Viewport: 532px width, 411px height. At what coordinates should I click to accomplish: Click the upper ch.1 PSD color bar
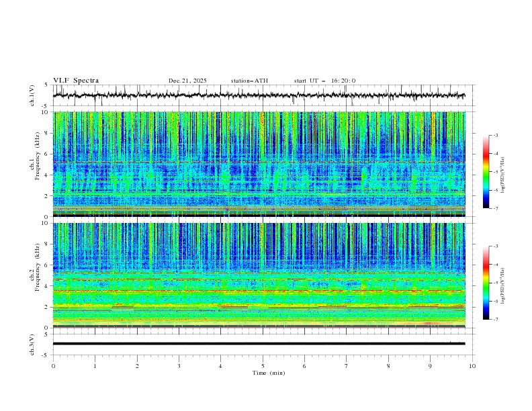pos(486,172)
